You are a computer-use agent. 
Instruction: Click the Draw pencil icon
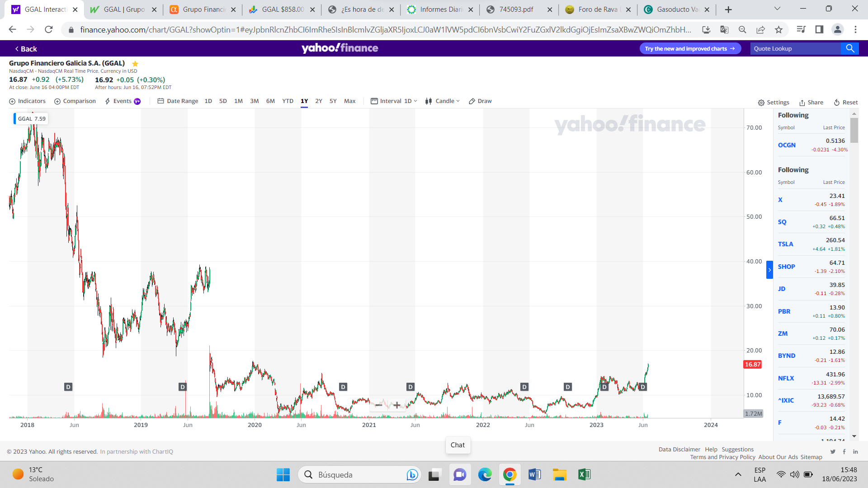(472, 101)
